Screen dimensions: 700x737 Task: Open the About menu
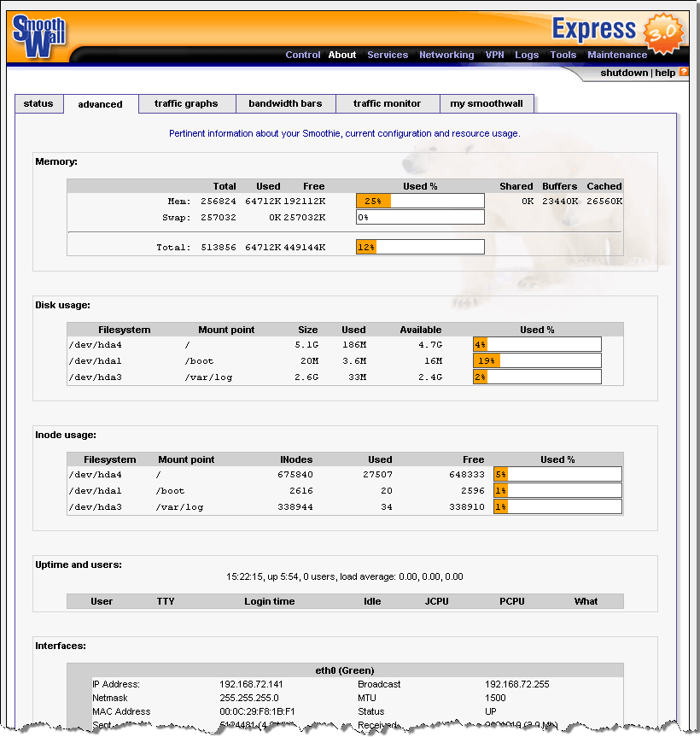point(342,55)
